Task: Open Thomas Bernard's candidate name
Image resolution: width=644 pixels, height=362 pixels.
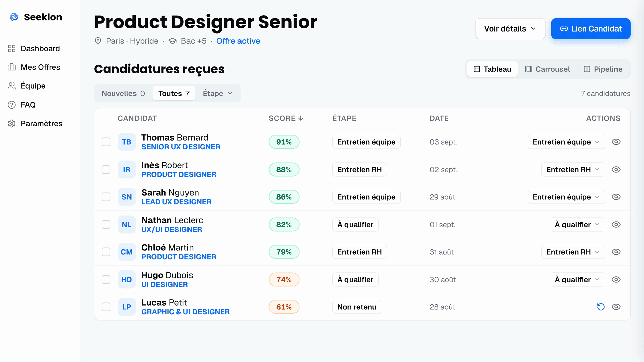Action: tap(175, 138)
